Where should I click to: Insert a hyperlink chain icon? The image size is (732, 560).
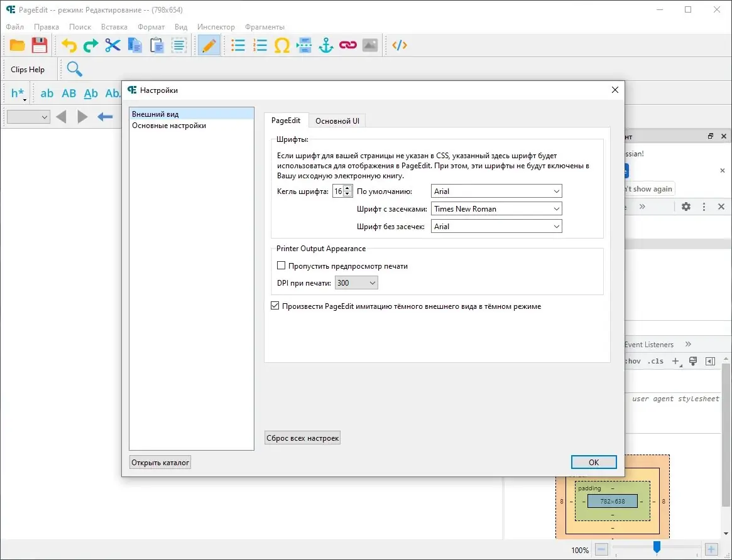click(x=348, y=45)
